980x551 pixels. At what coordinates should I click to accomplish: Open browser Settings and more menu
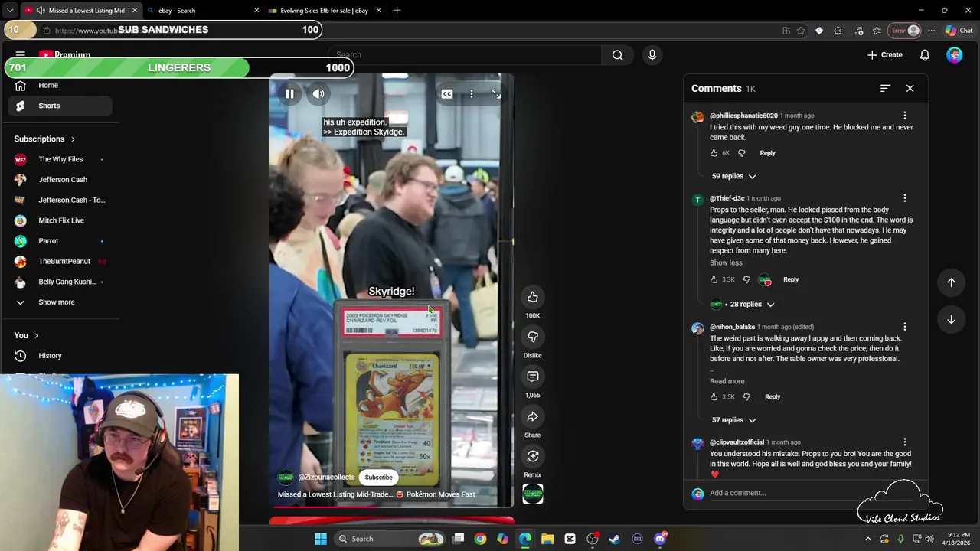pyautogui.click(x=931, y=31)
